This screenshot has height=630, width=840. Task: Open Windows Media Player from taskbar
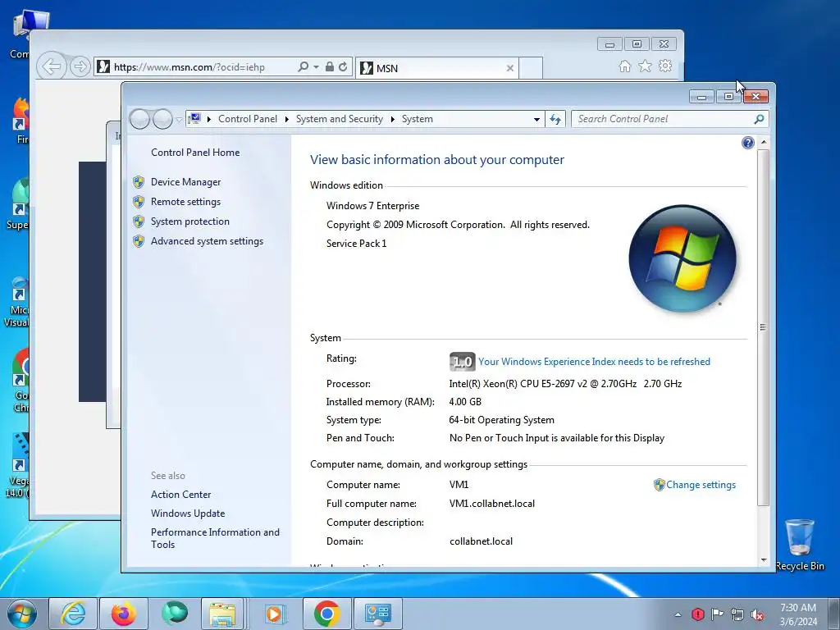point(274,614)
